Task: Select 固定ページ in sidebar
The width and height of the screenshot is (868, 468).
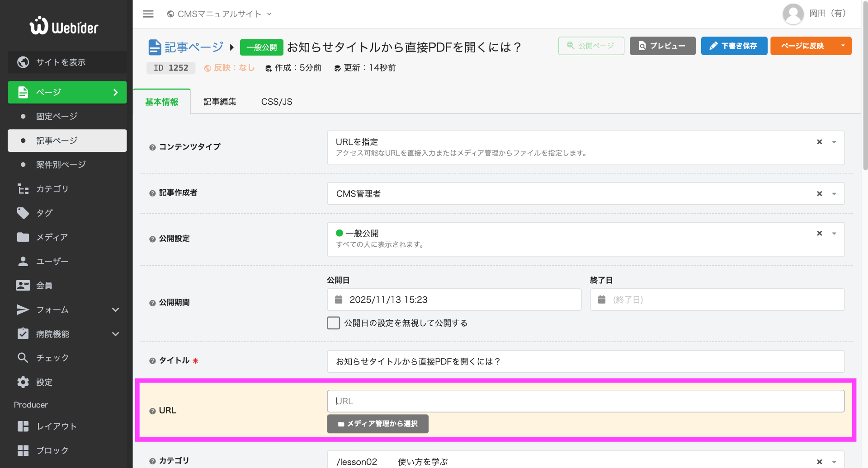Action: click(x=57, y=117)
